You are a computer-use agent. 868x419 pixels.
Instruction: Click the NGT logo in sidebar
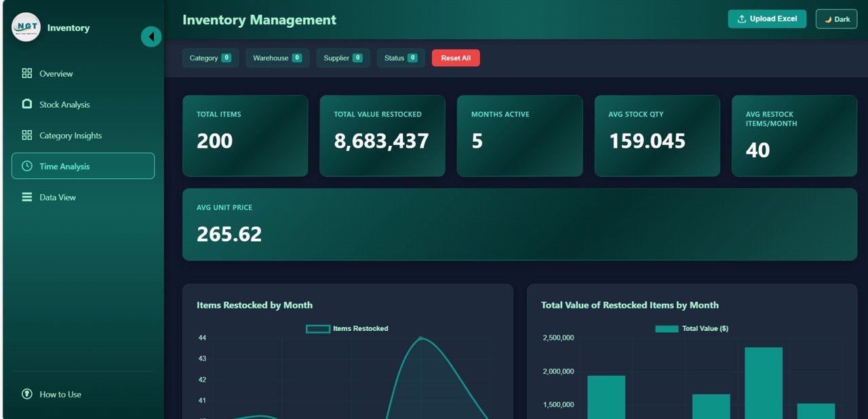click(x=26, y=28)
